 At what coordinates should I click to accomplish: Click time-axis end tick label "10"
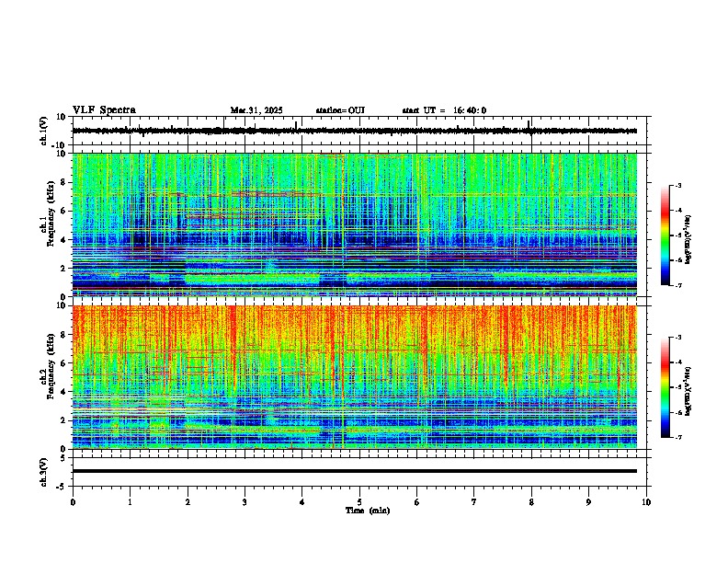coord(646,502)
